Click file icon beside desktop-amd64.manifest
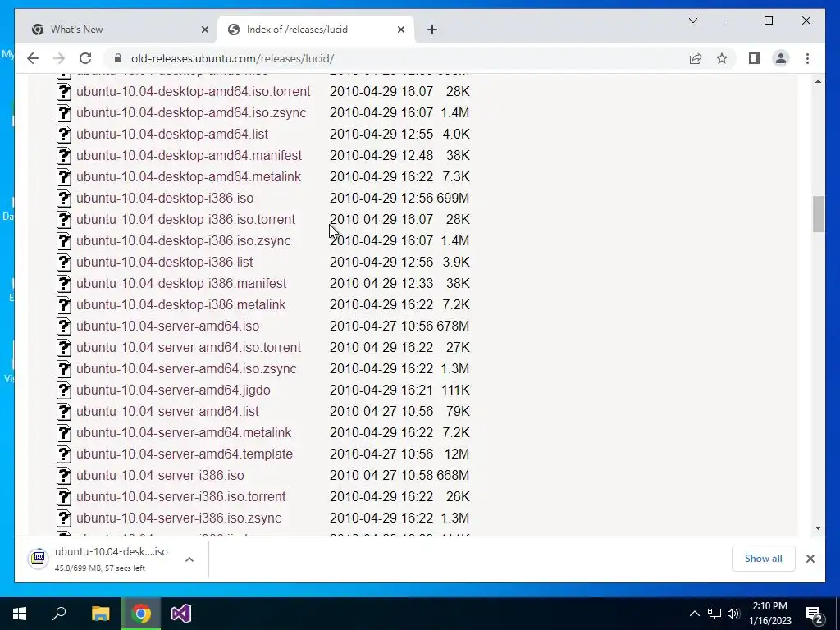The height and width of the screenshot is (630, 840). tap(64, 155)
